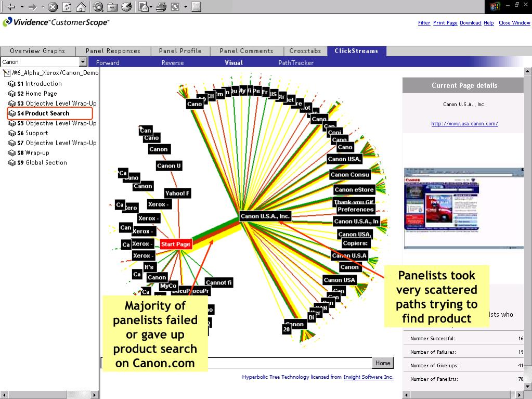Click the stack icon beside S1 Introduction
Image resolution: width=532 pixels, height=399 pixels.
click(x=12, y=84)
